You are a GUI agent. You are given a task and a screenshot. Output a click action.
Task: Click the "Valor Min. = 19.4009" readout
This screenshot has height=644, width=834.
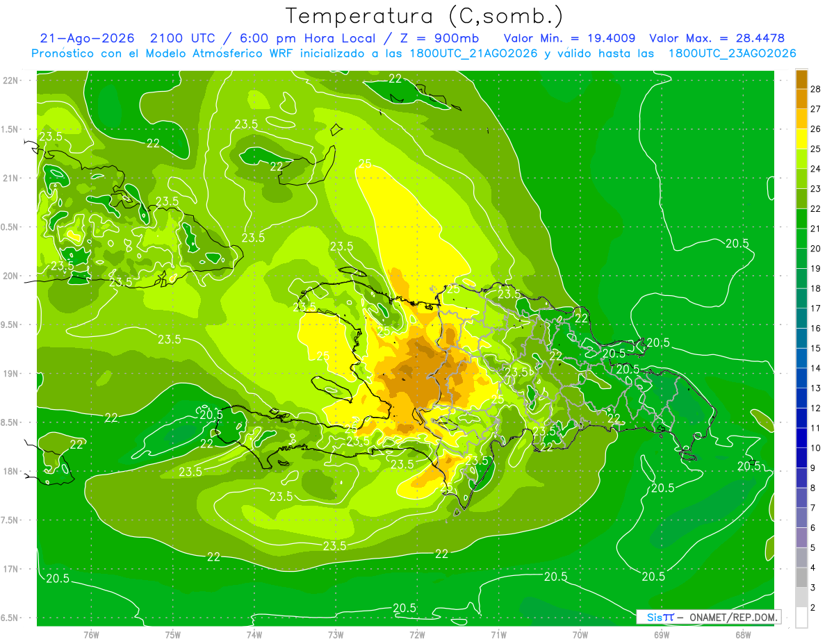(x=570, y=38)
